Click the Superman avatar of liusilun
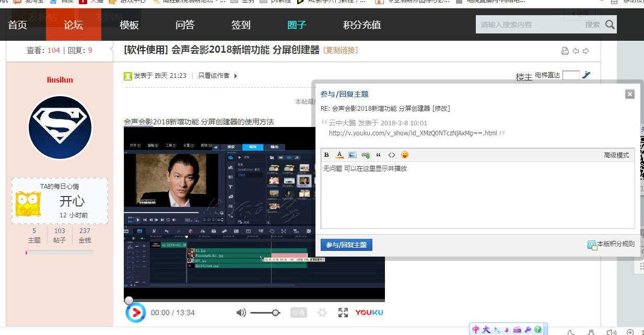The width and height of the screenshot is (644, 335). [60, 128]
